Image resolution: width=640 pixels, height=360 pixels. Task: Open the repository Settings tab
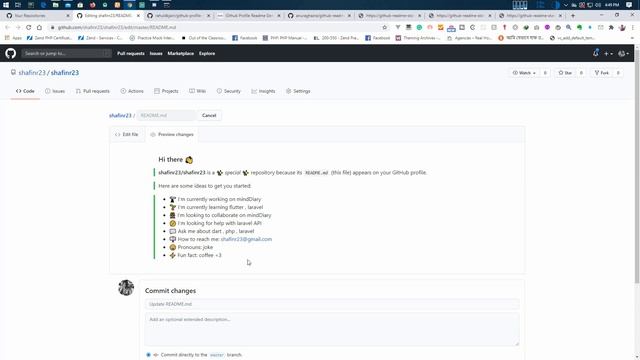pyautogui.click(x=298, y=91)
